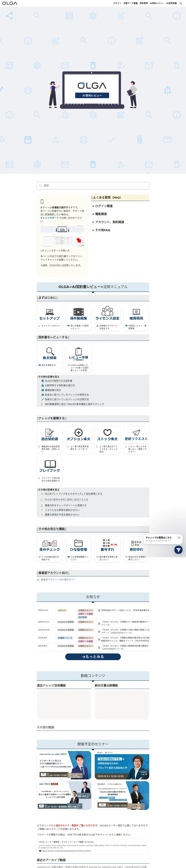Open the 重要な単語の不足を検知させたい link
This screenshot has height=868, width=186.
[x=62, y=515]
